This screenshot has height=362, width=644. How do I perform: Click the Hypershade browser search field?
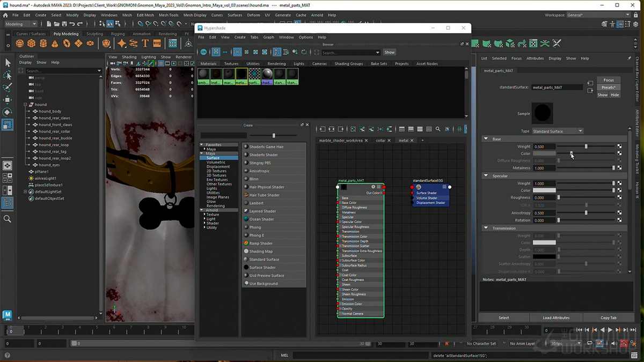click(x=351, y=53)
